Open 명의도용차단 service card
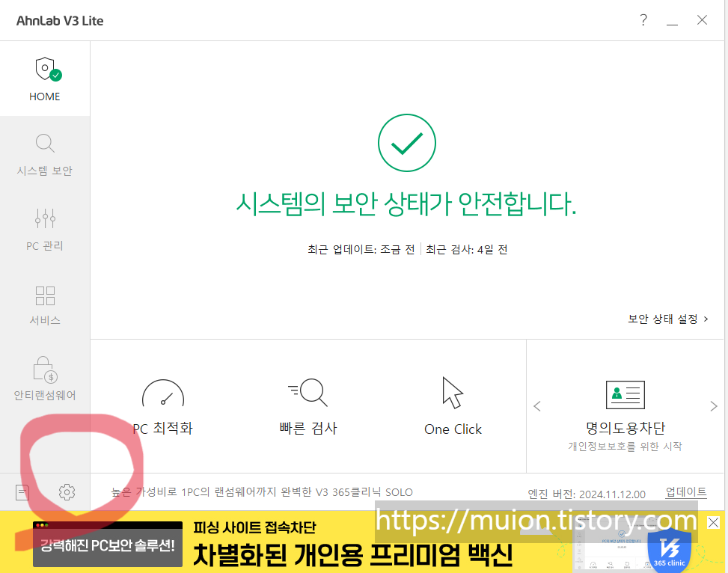This screenshot has height=573, width=728. [625, 416]
